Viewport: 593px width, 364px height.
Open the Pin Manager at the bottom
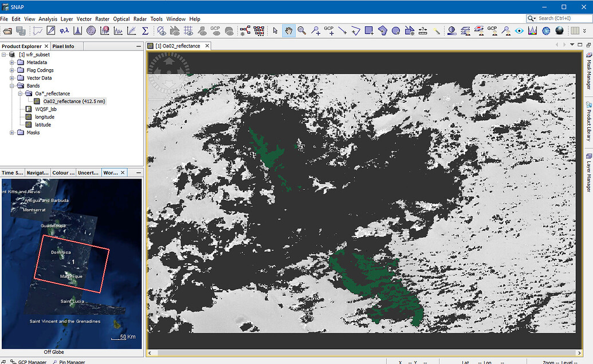[72, 362]
